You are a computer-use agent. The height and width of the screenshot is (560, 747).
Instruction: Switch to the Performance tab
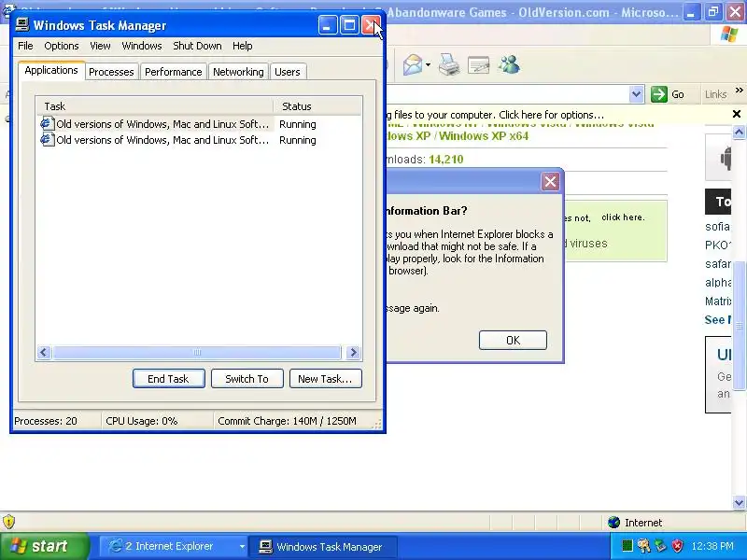174,72
